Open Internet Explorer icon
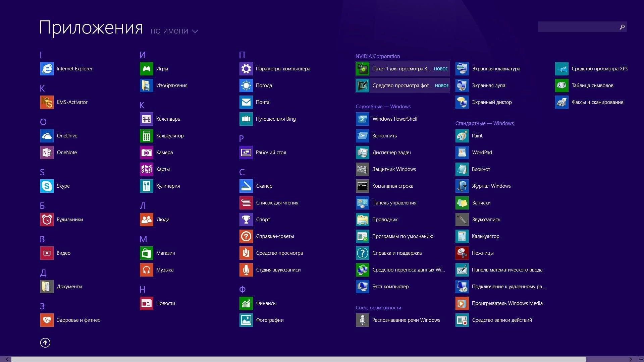This screenshot has width=644, height=362. (47, 69)
